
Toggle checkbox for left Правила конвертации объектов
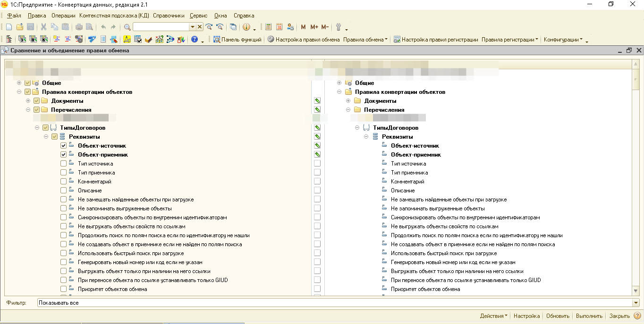tap(27, 92)
